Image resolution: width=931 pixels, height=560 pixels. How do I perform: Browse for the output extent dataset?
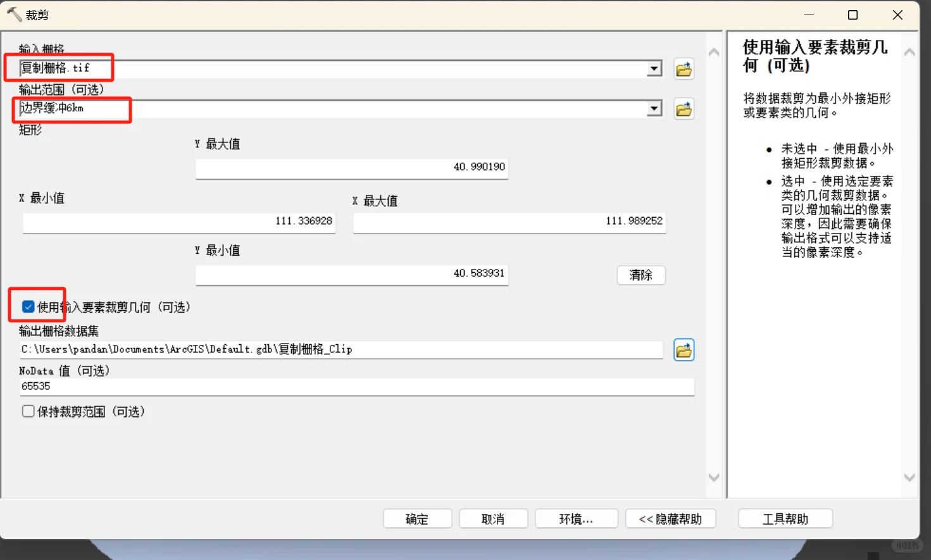[684, 109]
